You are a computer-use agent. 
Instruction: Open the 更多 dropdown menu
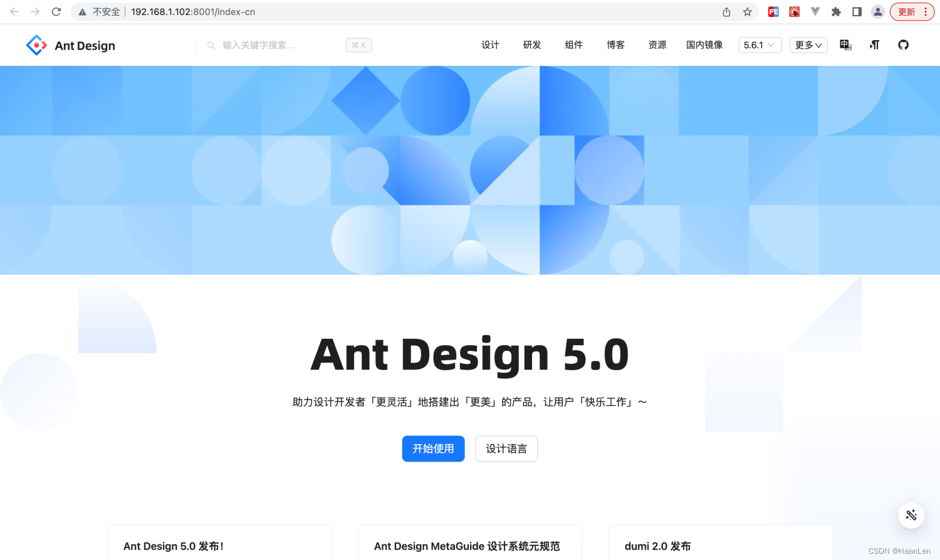(808, 45)
